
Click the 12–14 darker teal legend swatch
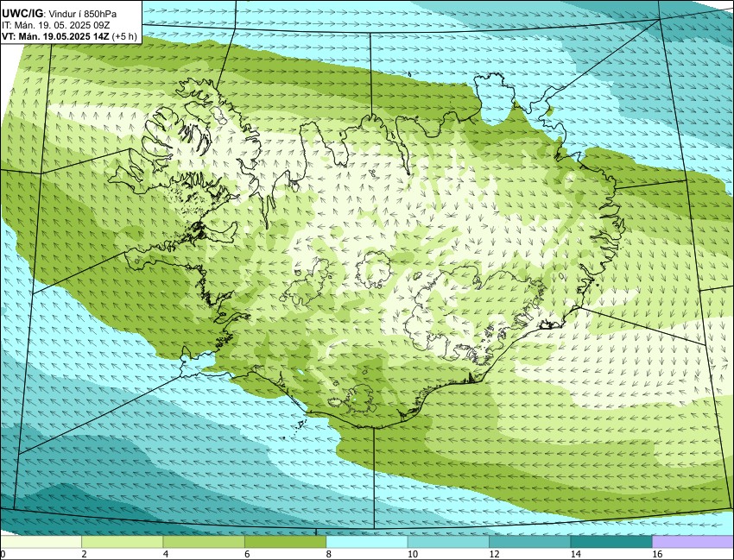click(x=529, y=542)
